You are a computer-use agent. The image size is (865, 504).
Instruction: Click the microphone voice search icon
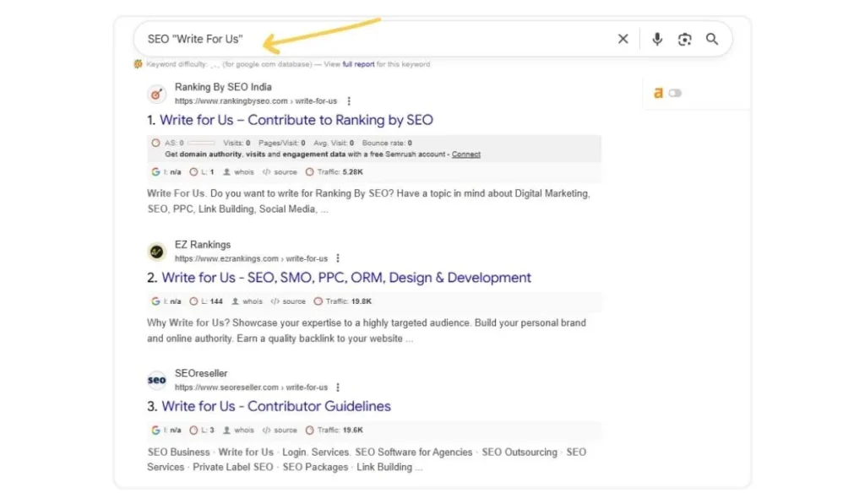pyautogui.click(x=657, y=38)
